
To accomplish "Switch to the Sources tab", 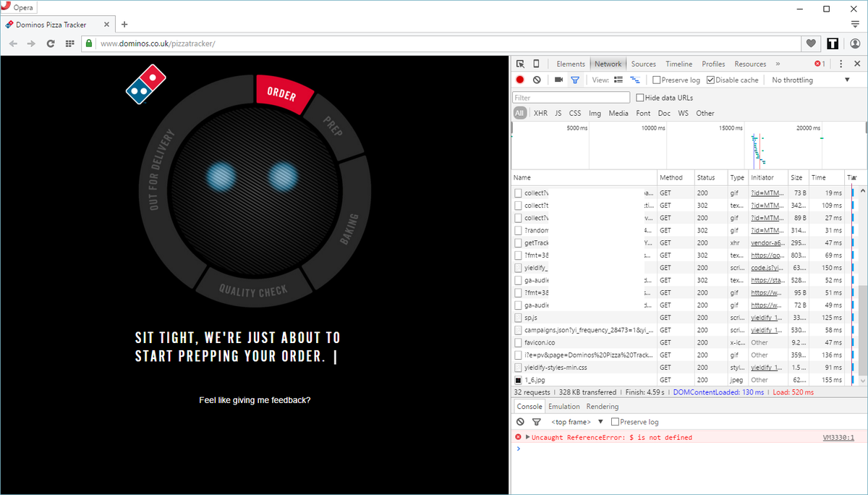I will (x=643, y=64).
